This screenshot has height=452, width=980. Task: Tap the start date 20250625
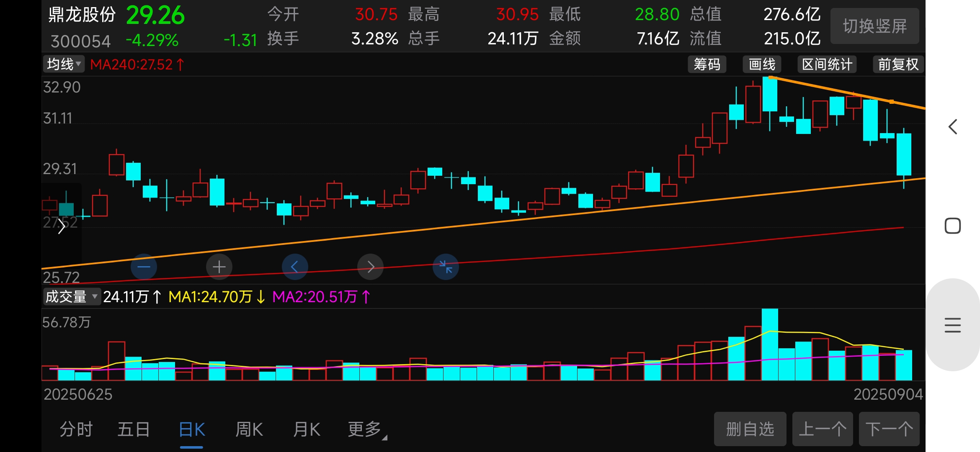(78, 394)
